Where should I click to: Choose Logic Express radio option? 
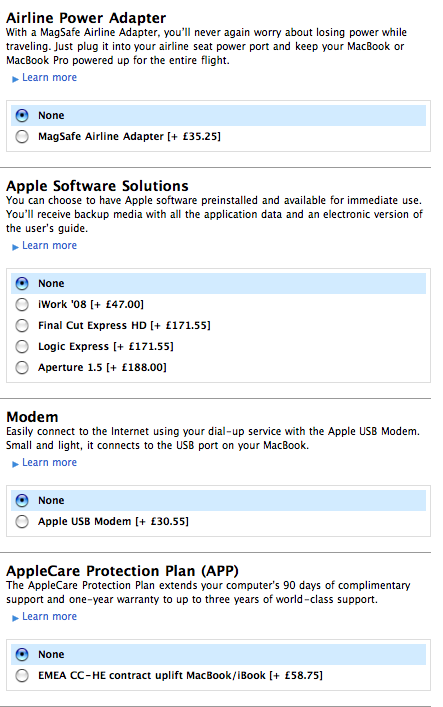22,347
